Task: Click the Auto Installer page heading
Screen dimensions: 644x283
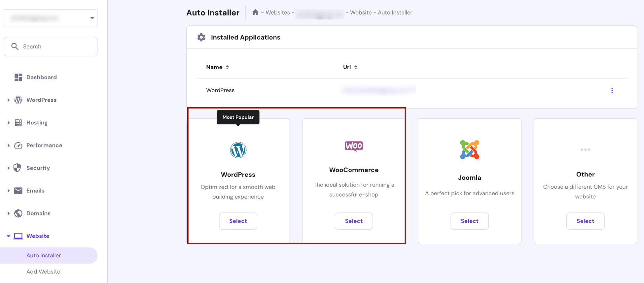Action: (213, 13)
